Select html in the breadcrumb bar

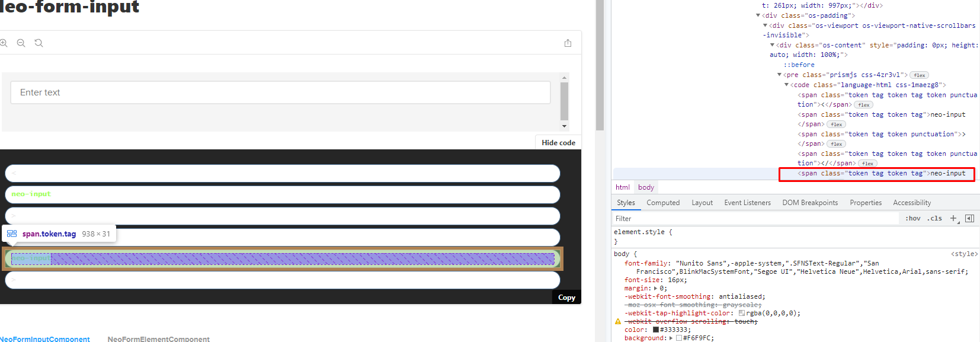(x=623, y=187)
